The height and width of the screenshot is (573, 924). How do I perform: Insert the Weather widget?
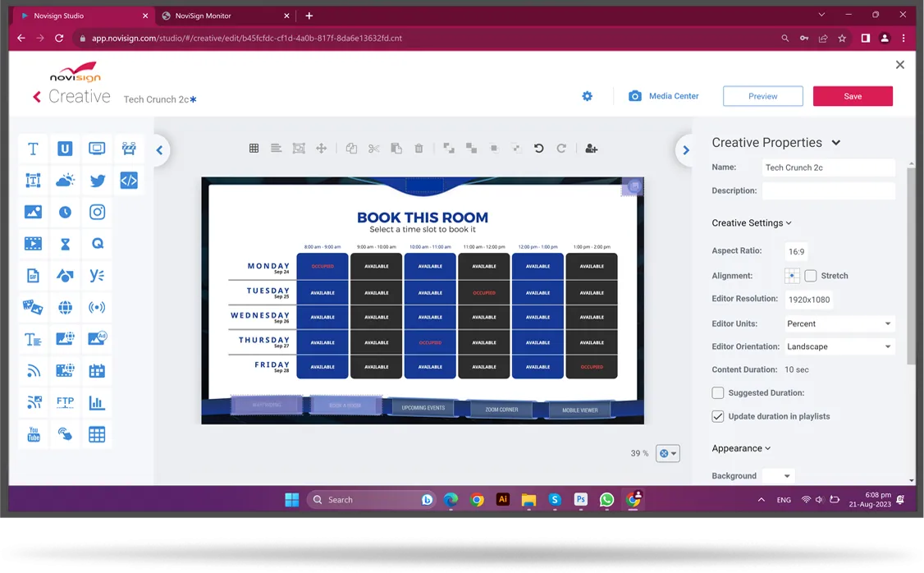tap(65, 181)
